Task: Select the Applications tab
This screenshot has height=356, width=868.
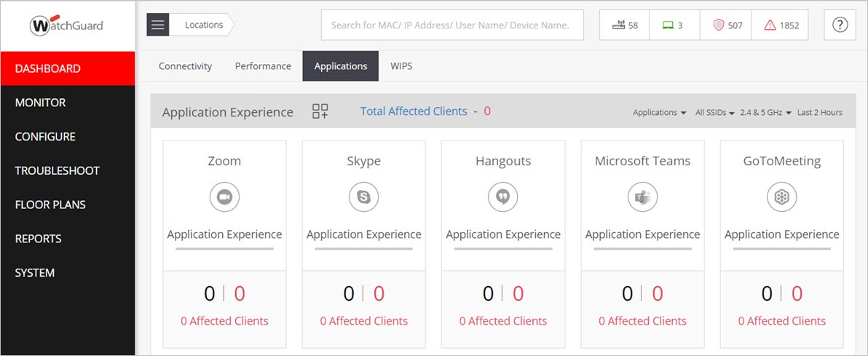Action: 341,66
